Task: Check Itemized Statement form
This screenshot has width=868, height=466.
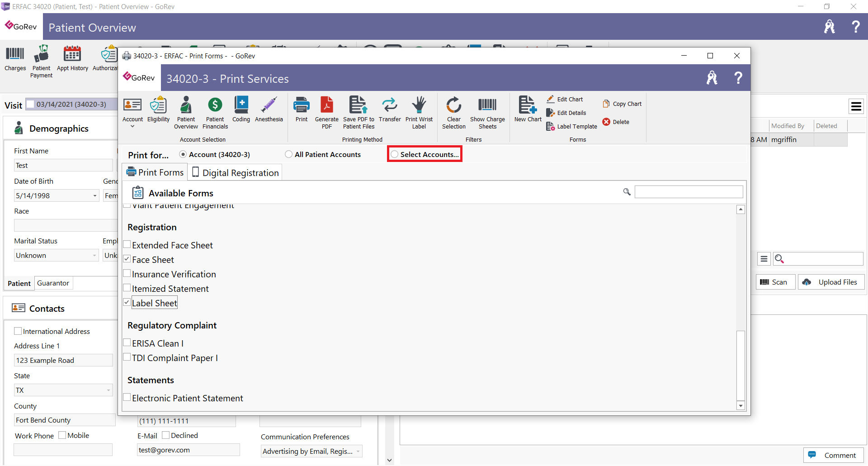Action: [127, 288]
